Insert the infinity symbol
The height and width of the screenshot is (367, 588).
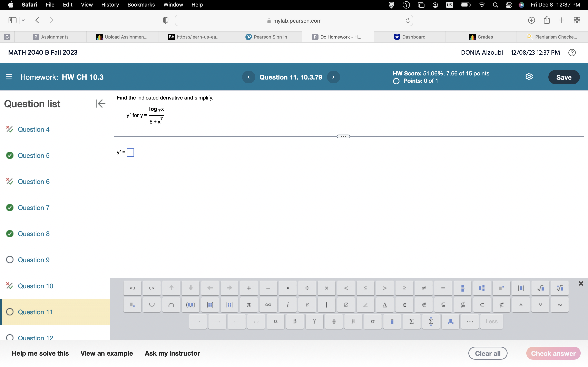pyautogui.click(x=268, y=305)
